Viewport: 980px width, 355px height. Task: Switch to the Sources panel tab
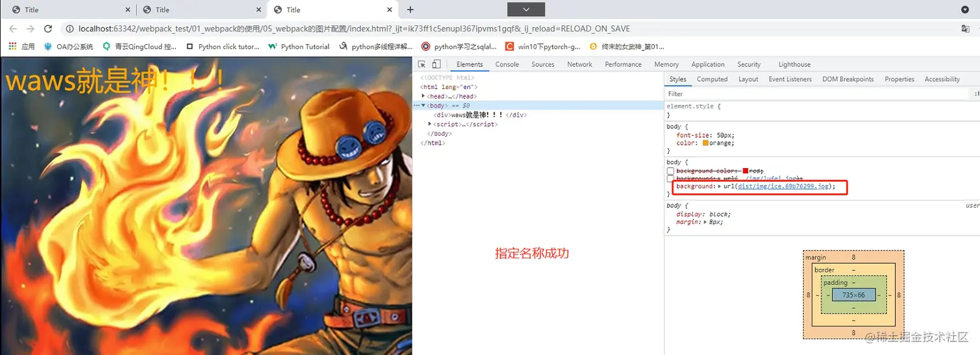click(x=542, y=64)
